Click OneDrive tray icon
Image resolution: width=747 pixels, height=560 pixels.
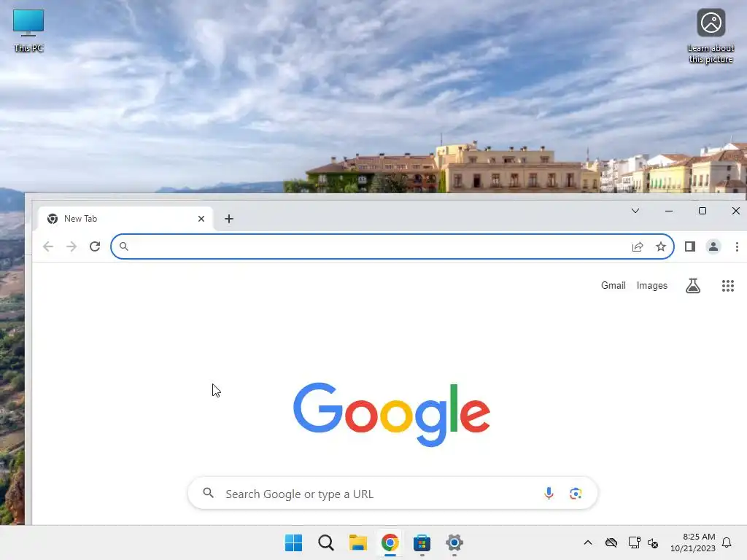(611, 542)
